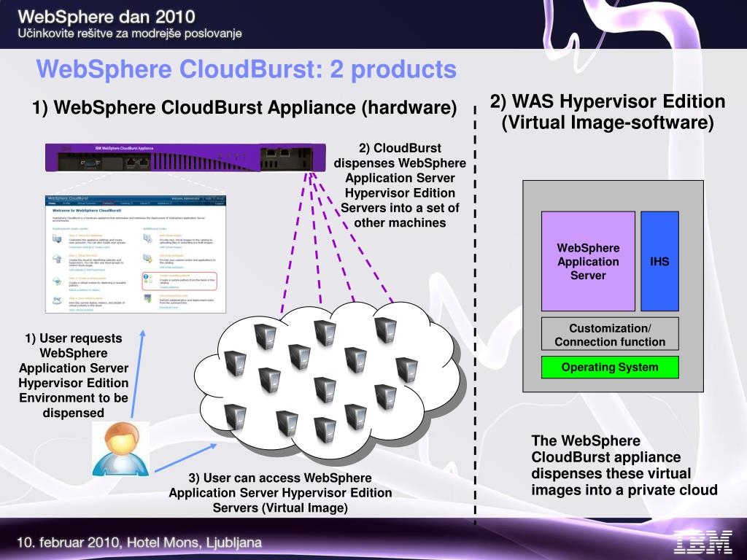The width and height of the screenshot is (747, 560).
Task: Click the console screenshot thumbnail
Action: tap(136, 254)
